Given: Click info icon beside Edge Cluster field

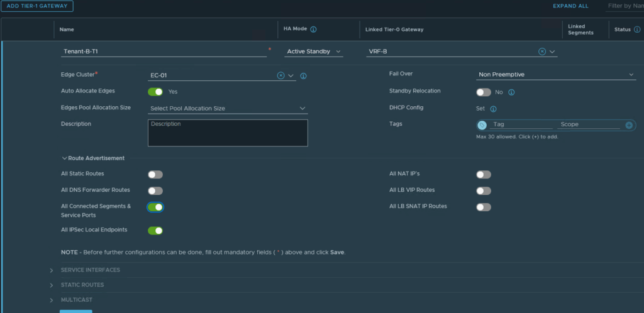Looking at the screenshot, I should point(303,76).
